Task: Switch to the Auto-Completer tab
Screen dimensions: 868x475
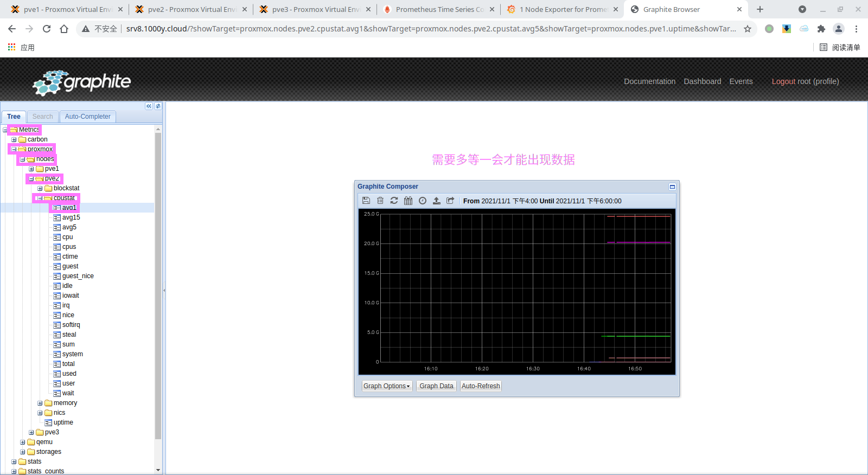Action: pyautogui.click(x=87, y=117)
